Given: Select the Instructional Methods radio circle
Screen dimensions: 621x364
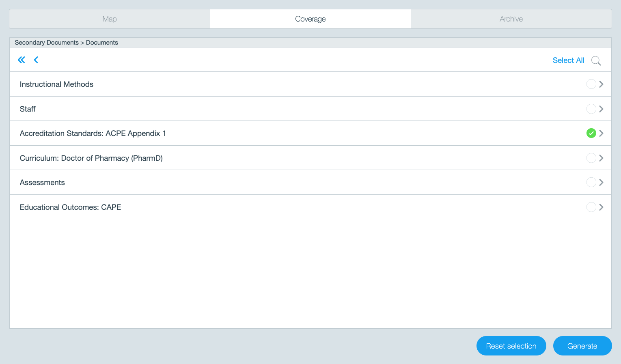Looking at the screenshot, I should tap(591, 84).
